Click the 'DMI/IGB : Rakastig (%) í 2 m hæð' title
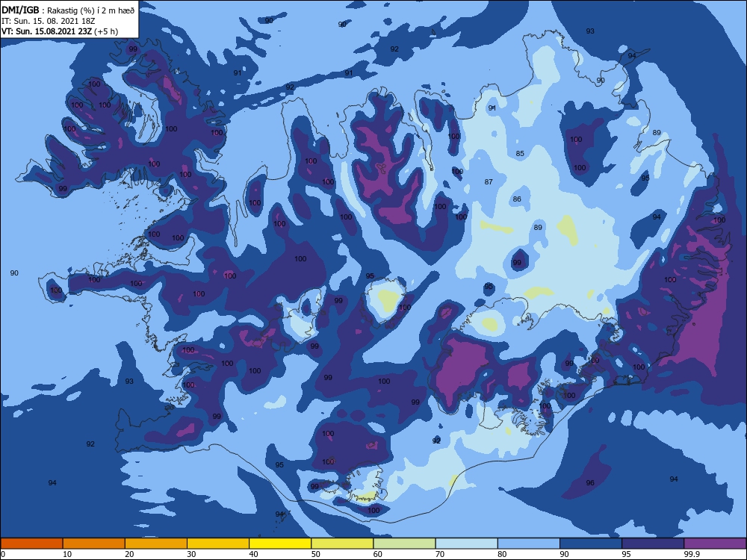Screen dimensions: 747x560 point(68,10)
